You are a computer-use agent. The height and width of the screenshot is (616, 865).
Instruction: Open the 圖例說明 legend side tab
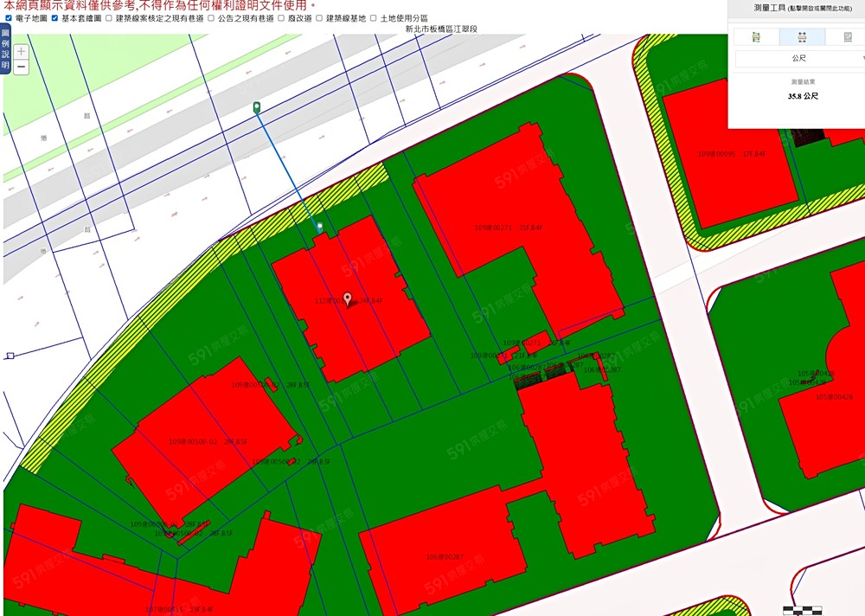(x=5, y=49)
